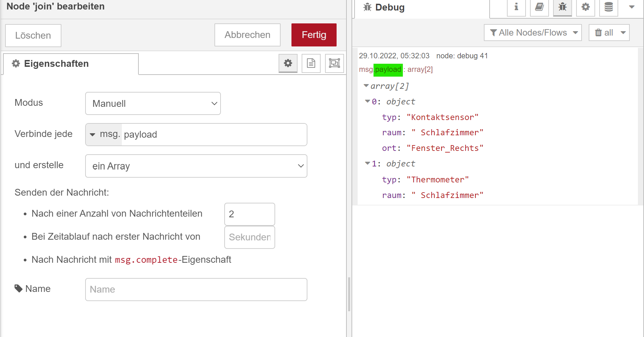Click node properties gear icon button
The width and height of the screenshot is (644, 337).
pyautogui.click(x=288, y=63)
